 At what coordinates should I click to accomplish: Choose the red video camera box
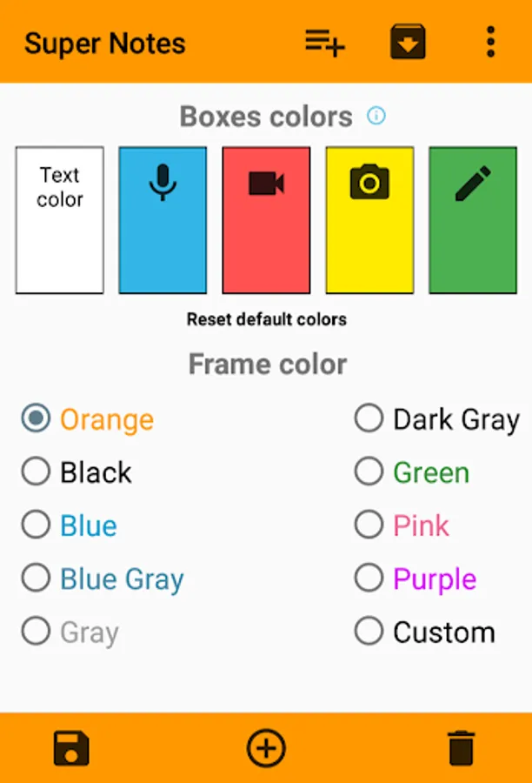pos(266,220)
